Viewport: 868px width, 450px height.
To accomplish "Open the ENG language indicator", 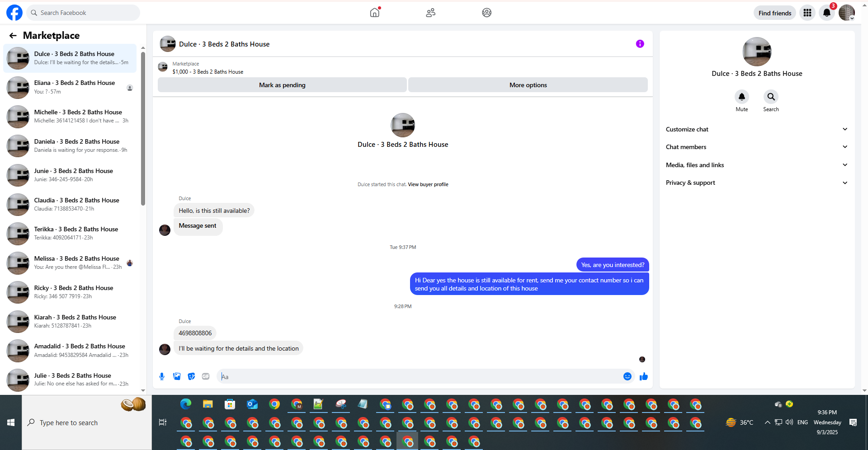I will click(x=802, y=422).
